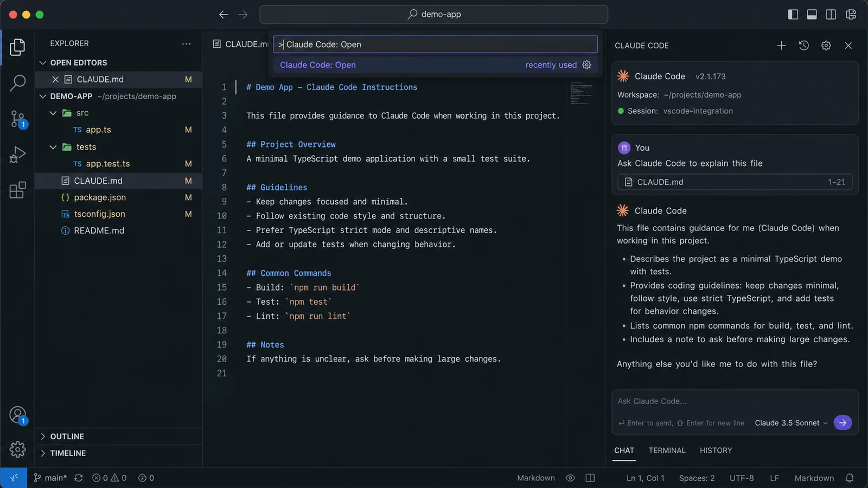Place cursor on '## Common Commands' heading
868x488 pixels.
[289, 273]
